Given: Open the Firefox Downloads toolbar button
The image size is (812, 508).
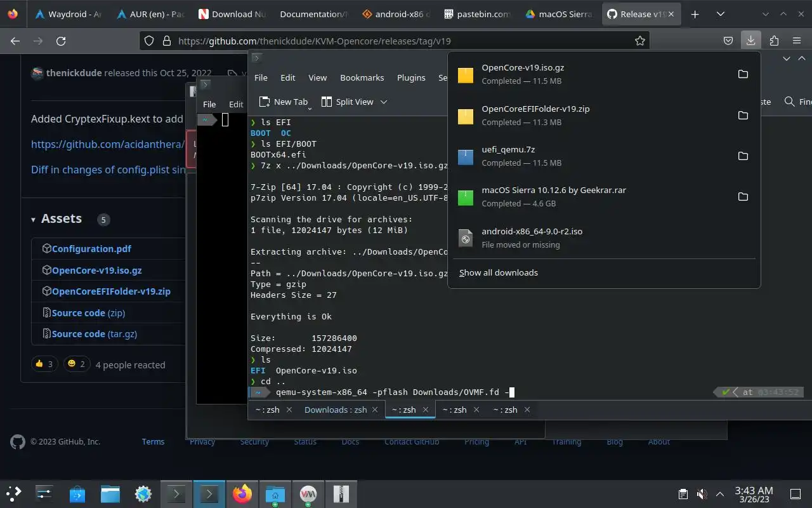Looking at the screenshot, I should pos(750,41).
